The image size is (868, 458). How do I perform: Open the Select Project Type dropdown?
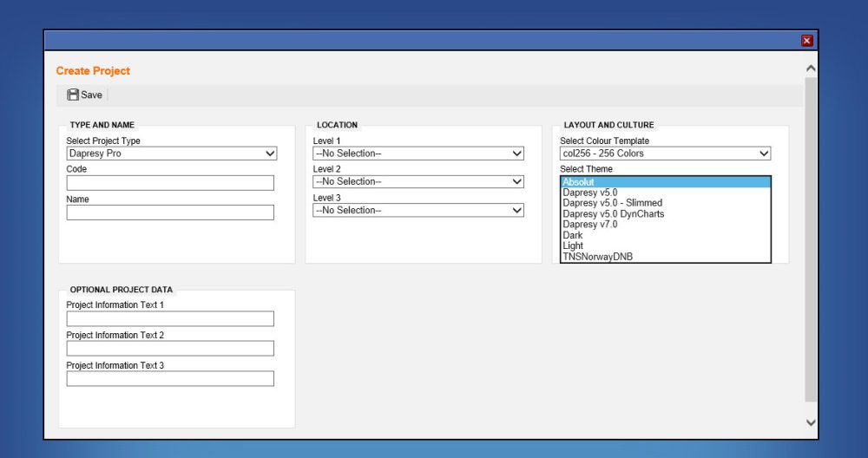(x=172, y=154)
